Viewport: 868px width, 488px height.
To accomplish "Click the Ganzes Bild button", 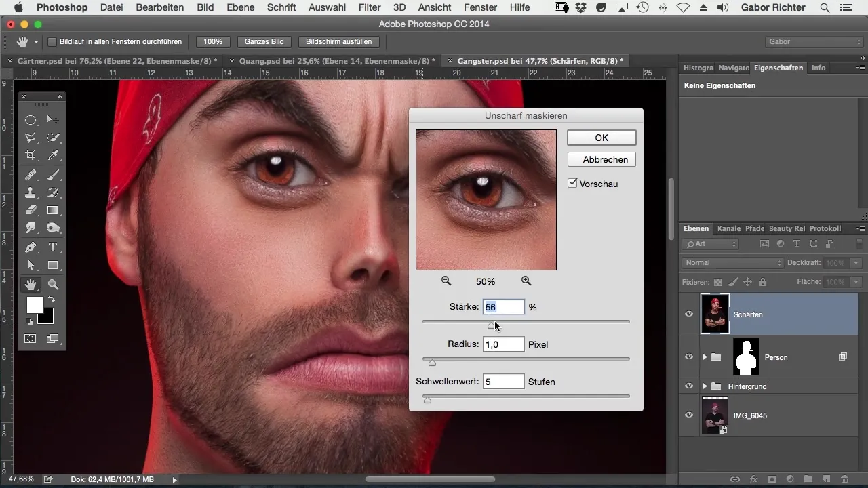I will 264,42.
